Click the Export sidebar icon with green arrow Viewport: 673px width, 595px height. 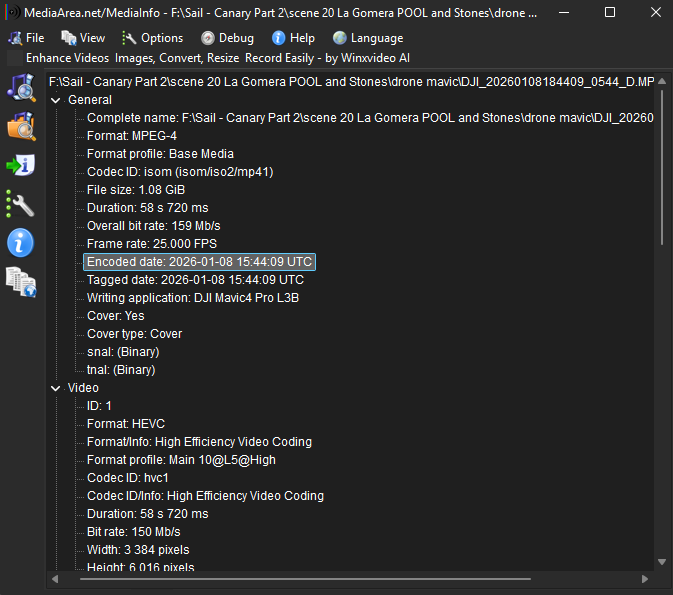click(x=21, y=165)
